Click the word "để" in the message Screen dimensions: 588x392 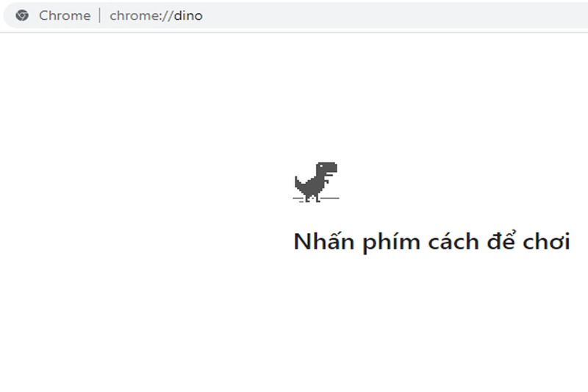501,240
